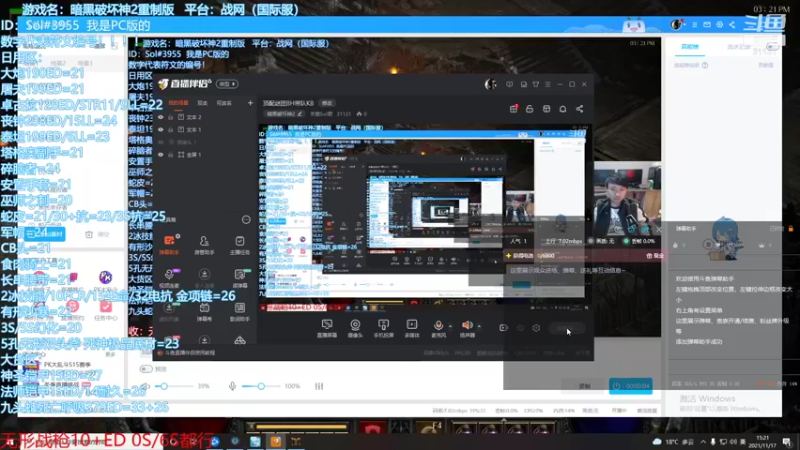800x450 pixels.
Task: Edit the stream title with pencil icon
Action: tap(300, 114)
